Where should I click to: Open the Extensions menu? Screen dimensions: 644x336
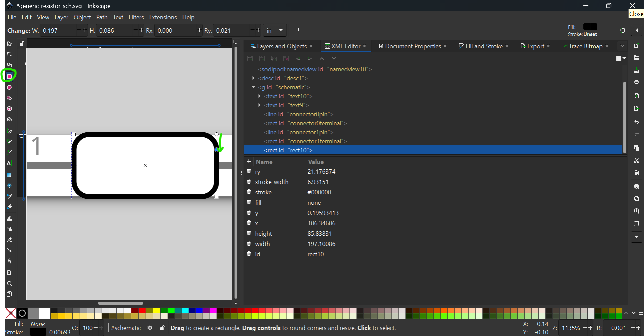coord(163,17)
